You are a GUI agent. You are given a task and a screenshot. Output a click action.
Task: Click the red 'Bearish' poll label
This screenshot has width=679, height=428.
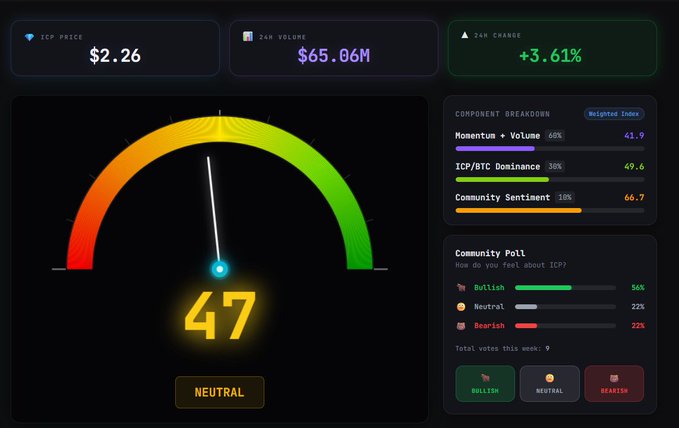click(489, 326)
